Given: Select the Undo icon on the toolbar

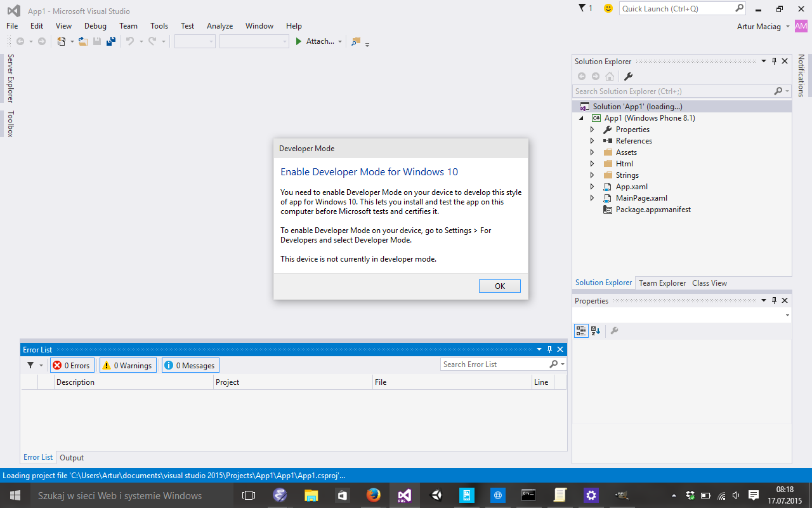Looking at the screenshot, I should coord(131,41).
